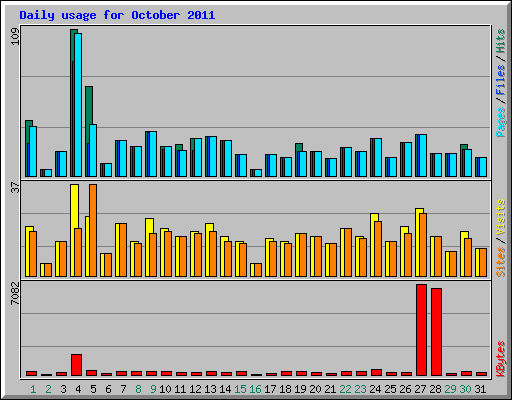Click the cyan bar for day 31 in top chart
The width and height of the screenshot is (512, 400).
point(483,167)
